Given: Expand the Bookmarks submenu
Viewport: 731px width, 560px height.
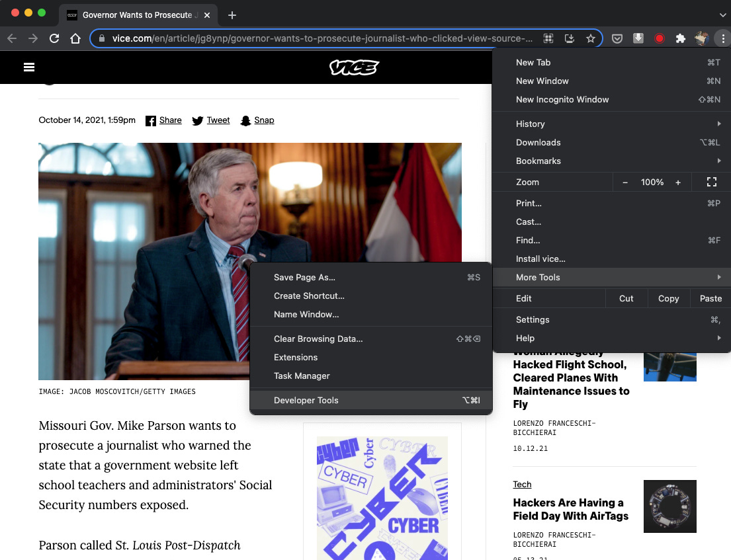Looking at the screenshot, I should coord(612,161).
